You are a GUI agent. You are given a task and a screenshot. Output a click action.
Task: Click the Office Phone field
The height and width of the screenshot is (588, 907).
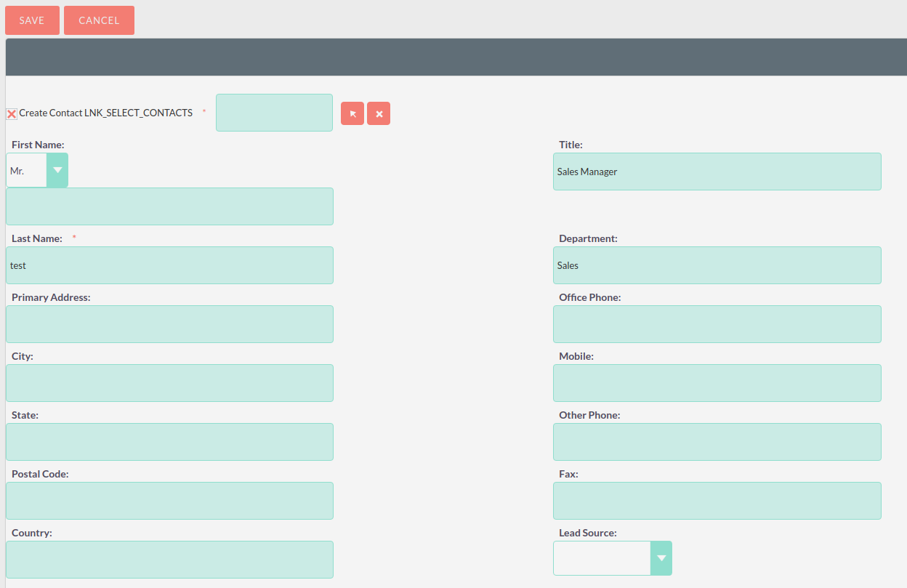(717, 324)
